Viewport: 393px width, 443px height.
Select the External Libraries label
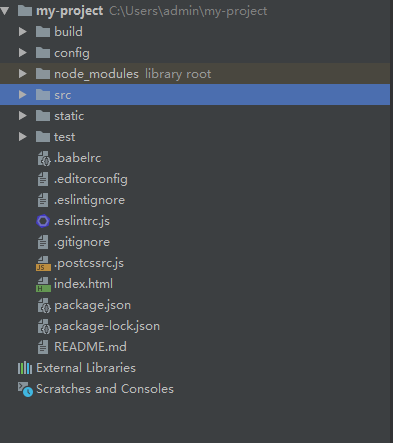86,368
